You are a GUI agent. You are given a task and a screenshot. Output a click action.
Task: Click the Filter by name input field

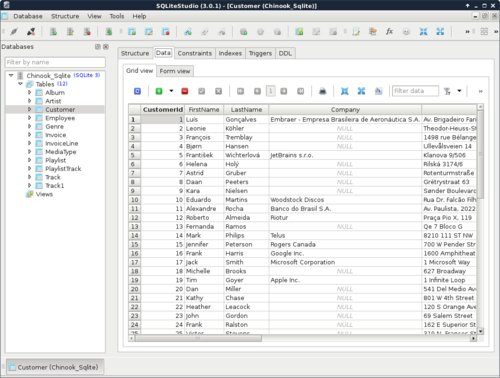click(55, 62)
